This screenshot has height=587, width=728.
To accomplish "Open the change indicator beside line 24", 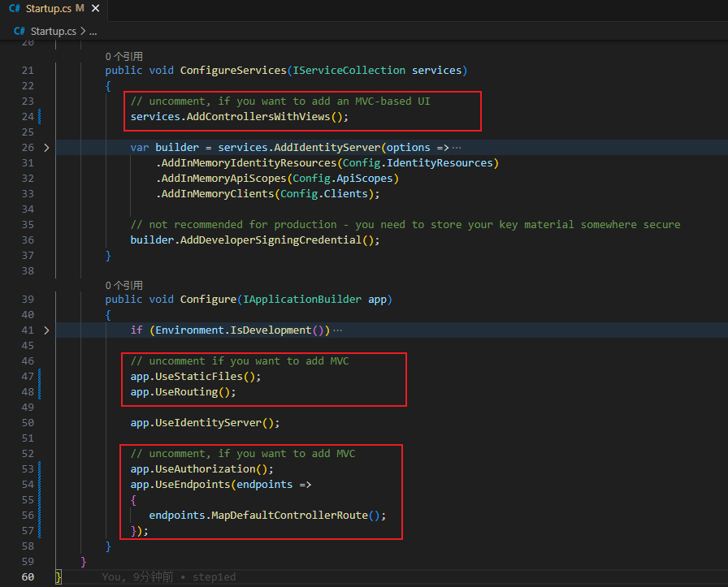I will click(40, 116).
